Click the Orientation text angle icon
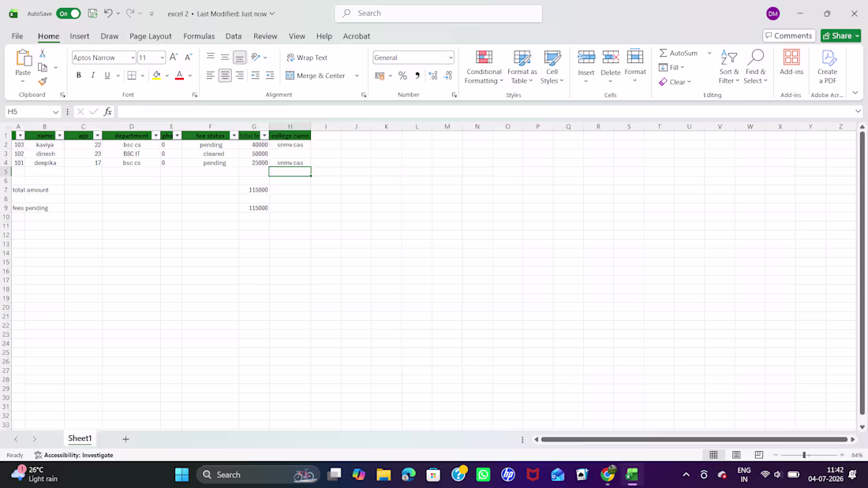Screen dimensions: 868x488 pos(255,57)
